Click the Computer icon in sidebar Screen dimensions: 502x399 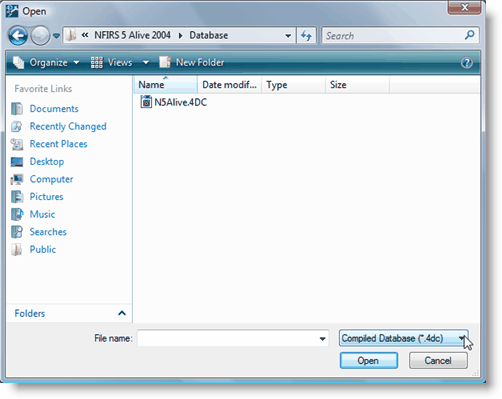[17, 179]
